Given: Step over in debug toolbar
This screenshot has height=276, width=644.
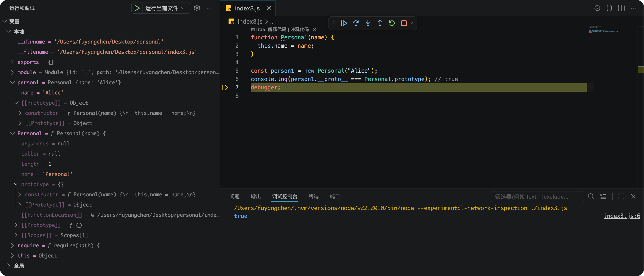Looking at the screenshot, I should pyautogui.click(x=356, y=23).
